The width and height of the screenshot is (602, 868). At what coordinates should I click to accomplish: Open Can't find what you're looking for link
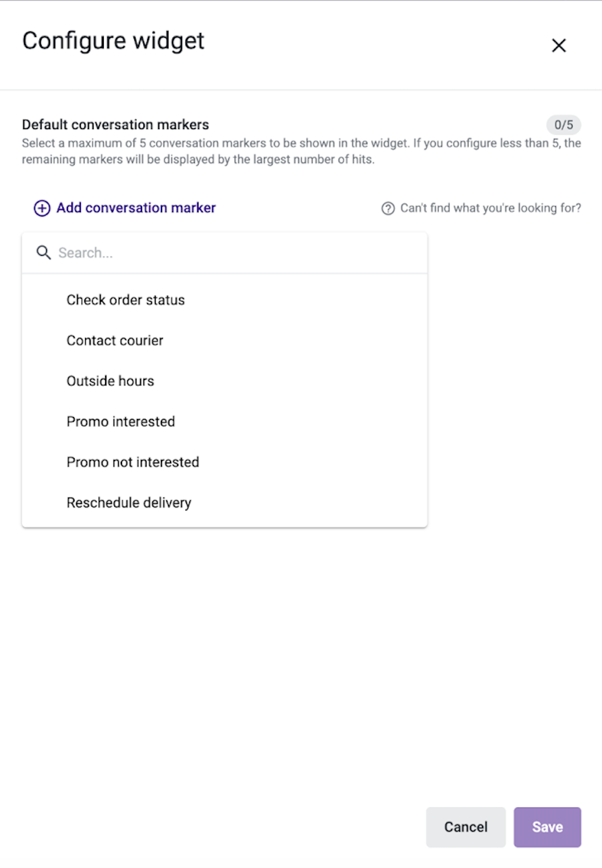[x=490, y=208]
